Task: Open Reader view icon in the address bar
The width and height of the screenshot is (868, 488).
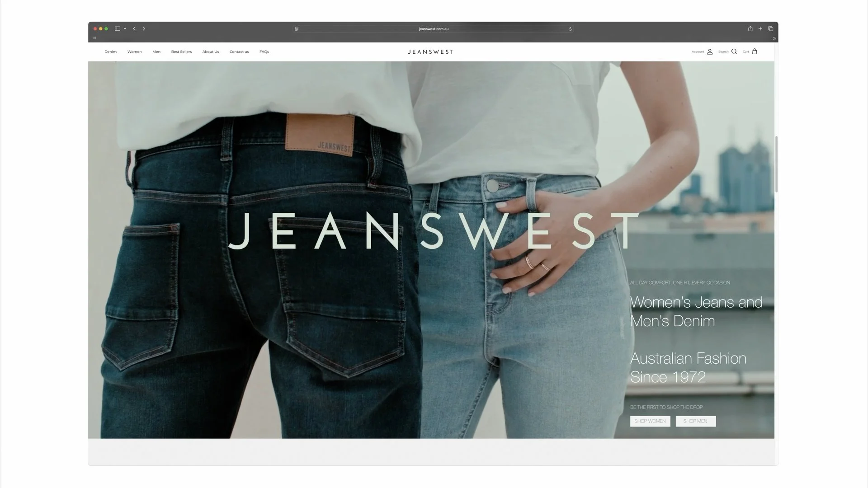Action: coord(297,28)
